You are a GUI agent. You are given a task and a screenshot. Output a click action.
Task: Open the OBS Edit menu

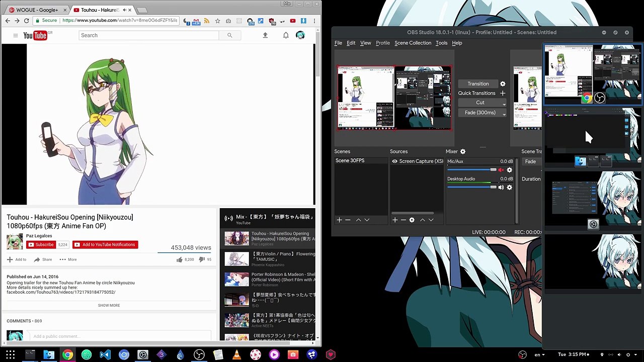[351, 43]
